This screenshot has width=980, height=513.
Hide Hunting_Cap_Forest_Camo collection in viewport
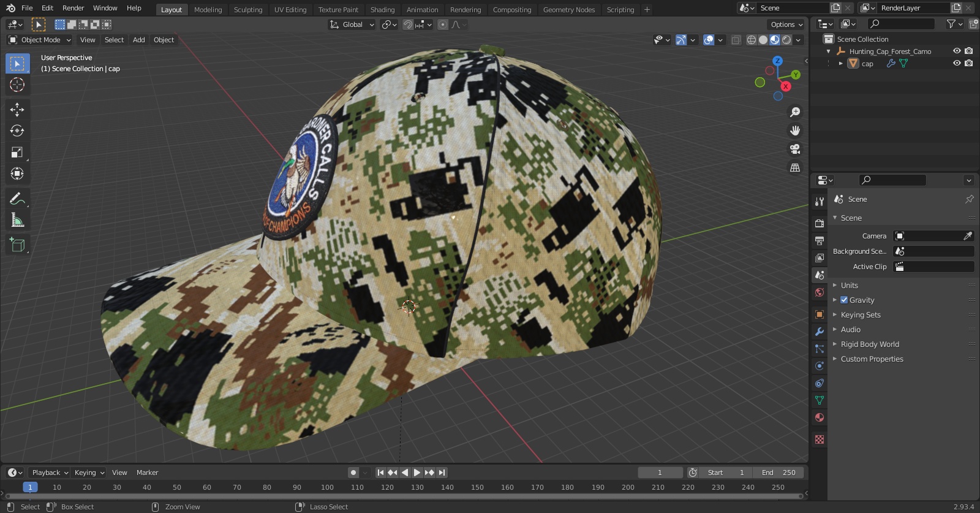(x=957, y=51)
